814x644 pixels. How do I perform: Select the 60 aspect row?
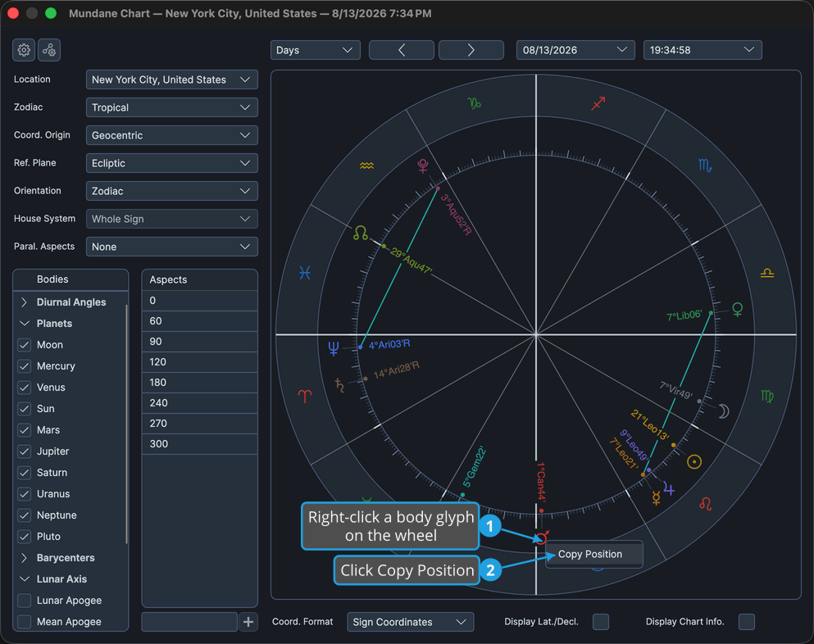[x=200, y=321]
